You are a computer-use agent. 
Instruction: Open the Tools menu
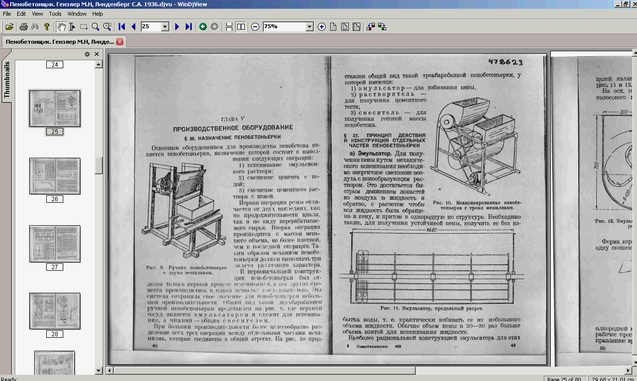click(x=55, y=14)
